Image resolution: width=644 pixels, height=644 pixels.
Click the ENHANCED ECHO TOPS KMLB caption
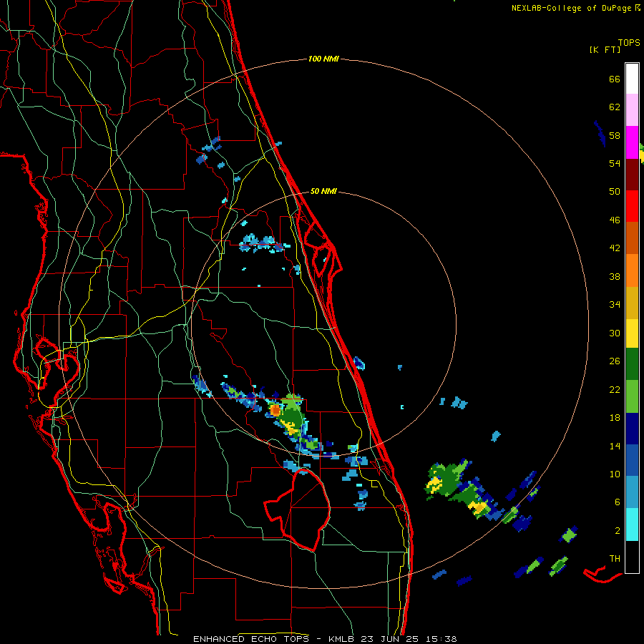pyautogui.click(x=325, y=639)
